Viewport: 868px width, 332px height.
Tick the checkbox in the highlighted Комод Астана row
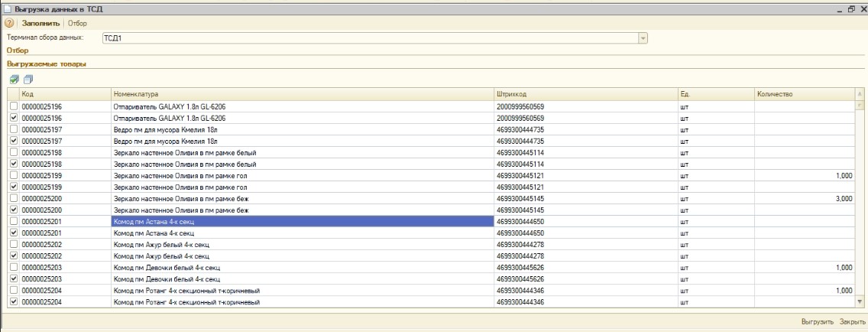pos(12,221)
